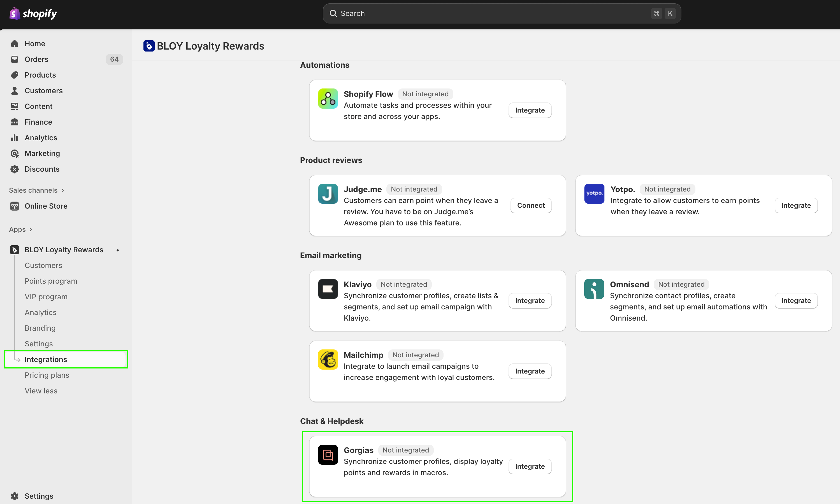Click the Klaviyo app icon
This screenshot has height=504, width=840.
(328, 289)
